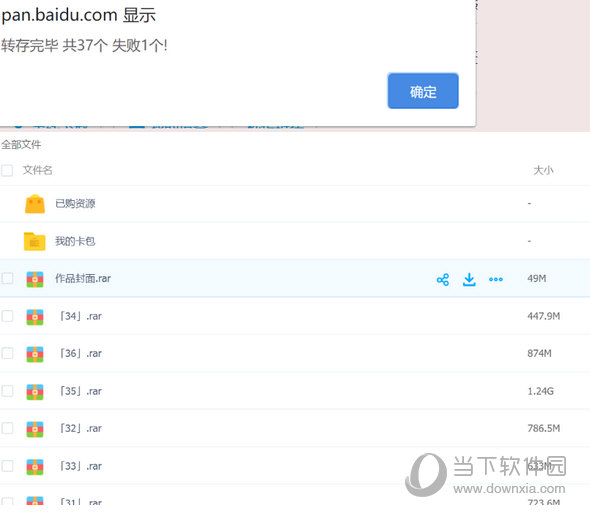
Task: Click the 447.9M size value
Action: tap(544, 316)
